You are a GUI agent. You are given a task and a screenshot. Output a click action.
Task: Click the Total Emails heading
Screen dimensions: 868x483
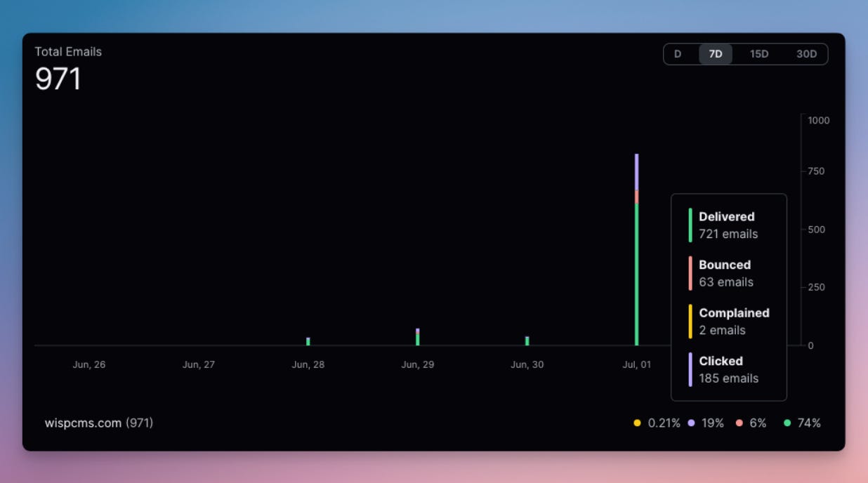click(68, 51)
